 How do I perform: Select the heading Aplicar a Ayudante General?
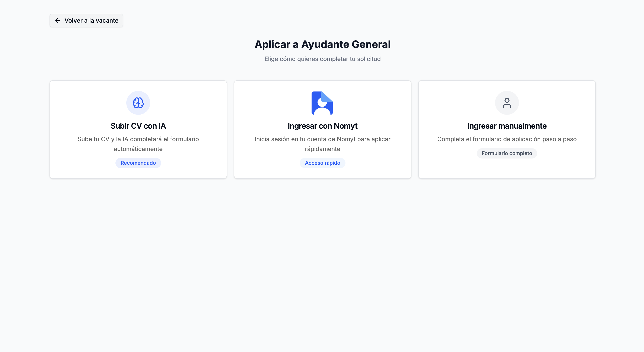pyautogui.click(x=322, y=44)
